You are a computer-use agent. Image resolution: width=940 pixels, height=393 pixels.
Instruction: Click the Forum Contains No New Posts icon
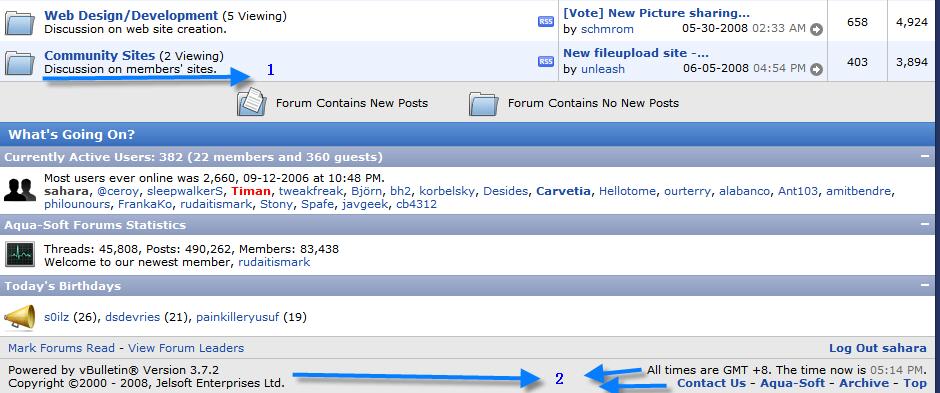point(483,103)
